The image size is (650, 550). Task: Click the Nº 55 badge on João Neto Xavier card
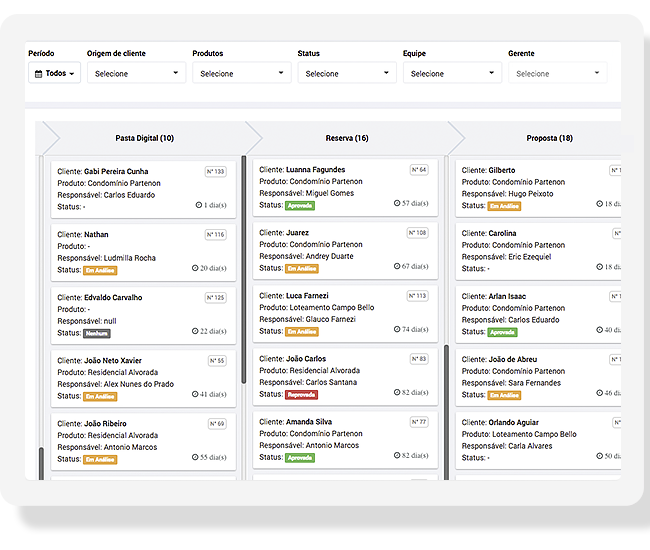coord(217,360)
